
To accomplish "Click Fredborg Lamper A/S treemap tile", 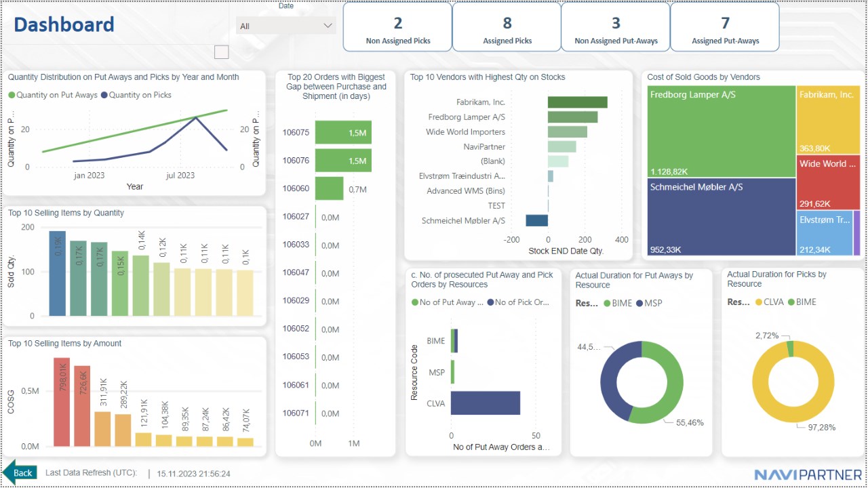I will tap(722, 131).
